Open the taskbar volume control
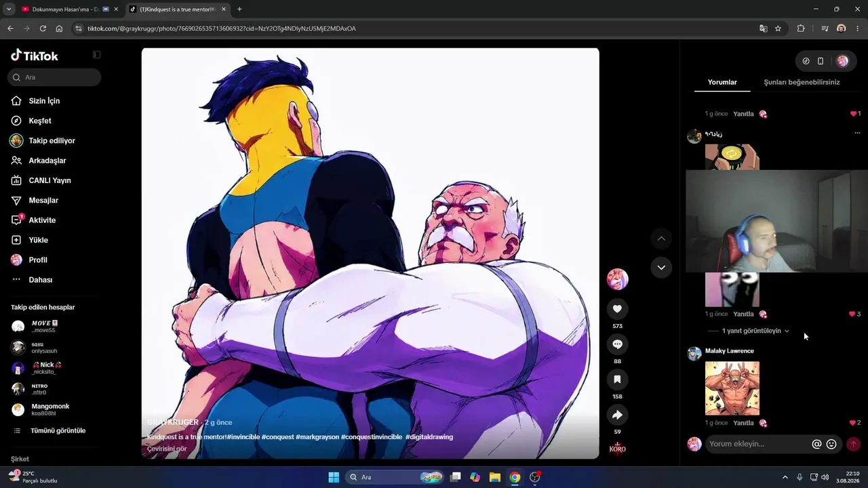The width and height of the screenshot is (868, 488). click(825, 477)
